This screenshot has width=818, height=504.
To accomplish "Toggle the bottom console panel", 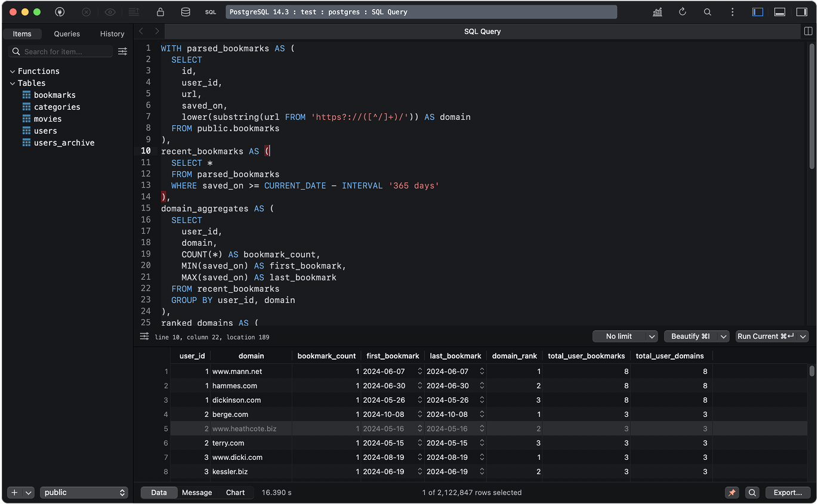I will (780, 12).
